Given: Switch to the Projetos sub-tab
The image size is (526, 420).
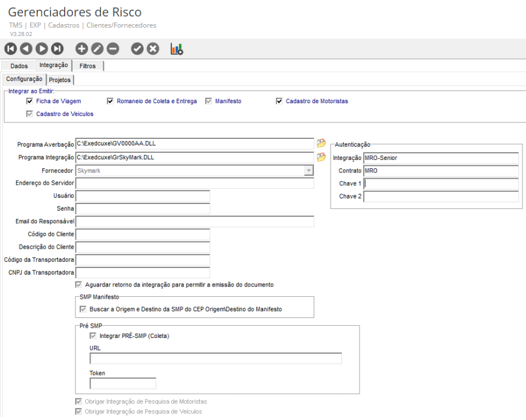Looking at the screenshot, I should pyautogui.click(x=60, y=80).
